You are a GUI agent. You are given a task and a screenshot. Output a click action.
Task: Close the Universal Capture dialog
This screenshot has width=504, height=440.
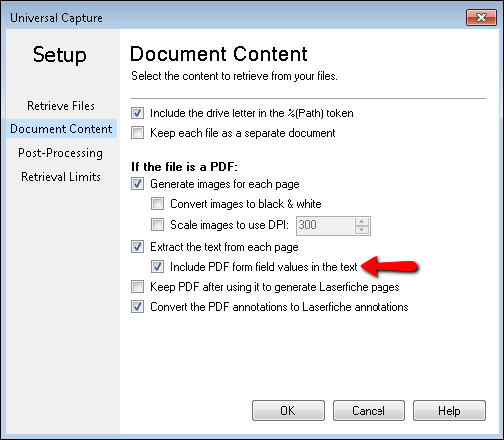pos(481,17)
